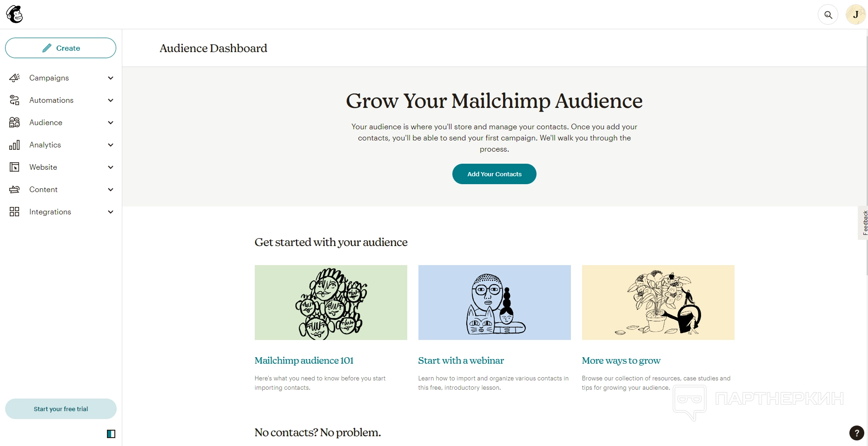Click the Analytics bar chart icon
Image resolution: width=868 pixels, height=446 pixels.
[14, 145]
